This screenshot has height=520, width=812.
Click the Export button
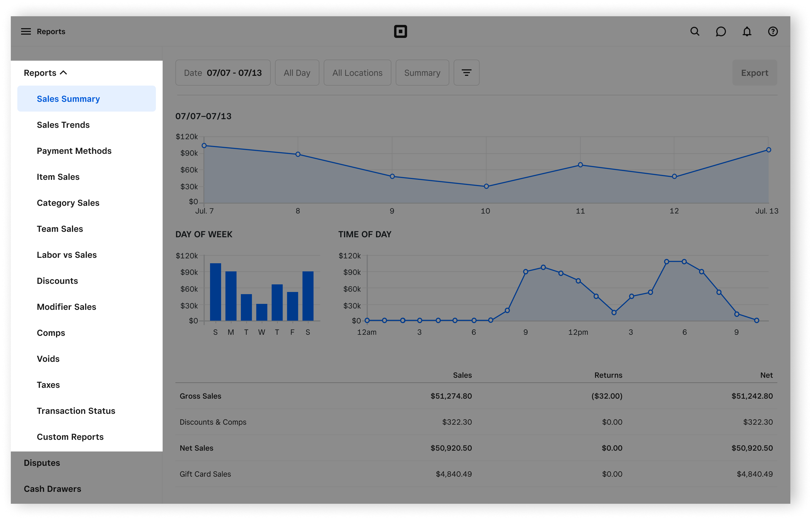coord(754,73)
